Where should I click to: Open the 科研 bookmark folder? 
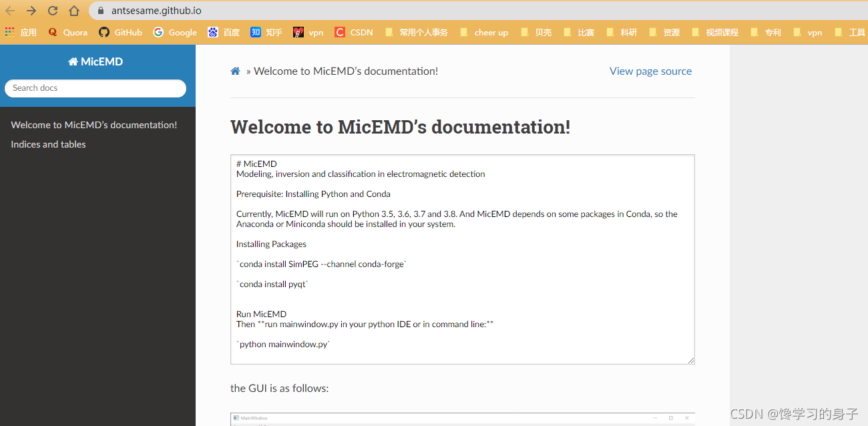click(622, 32)
